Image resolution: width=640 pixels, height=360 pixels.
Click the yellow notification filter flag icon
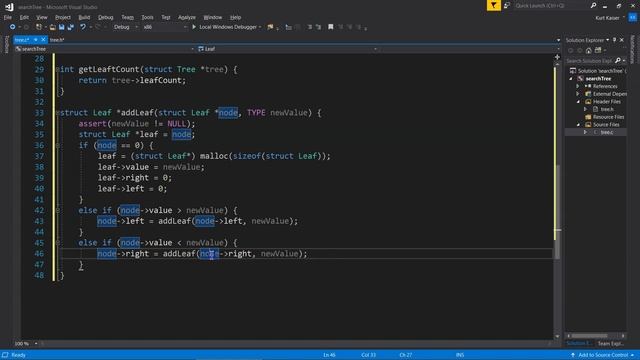493,5
